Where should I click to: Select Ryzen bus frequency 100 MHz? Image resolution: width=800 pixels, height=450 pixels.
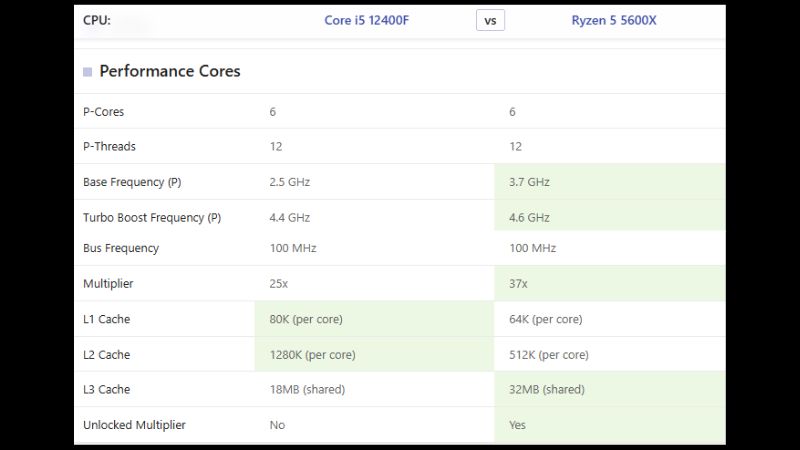pos(532,248)
